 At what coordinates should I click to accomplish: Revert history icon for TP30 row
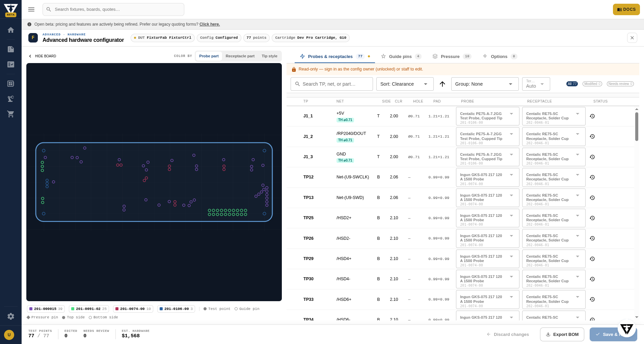coord(592,279)
